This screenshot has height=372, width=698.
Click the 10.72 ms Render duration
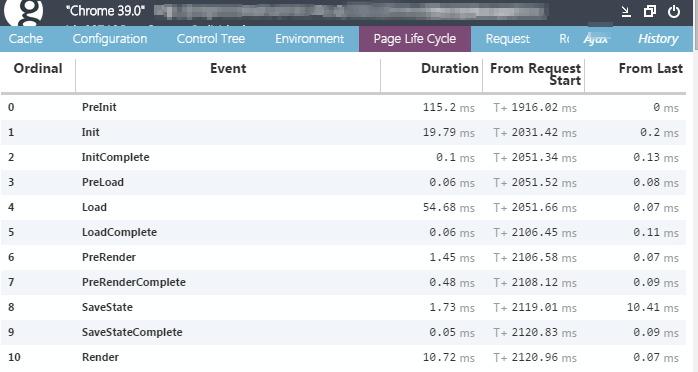(x=448, y=357)
